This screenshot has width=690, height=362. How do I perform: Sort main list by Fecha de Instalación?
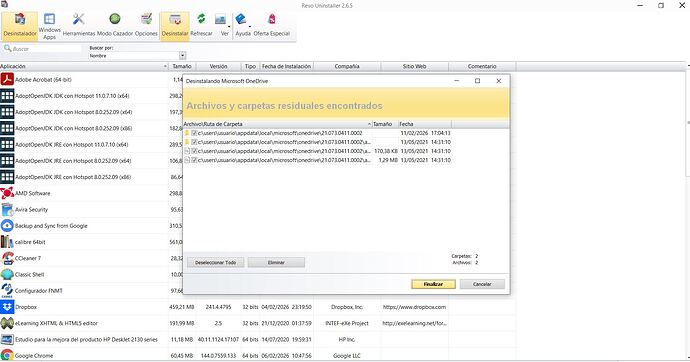click(286, 66)
